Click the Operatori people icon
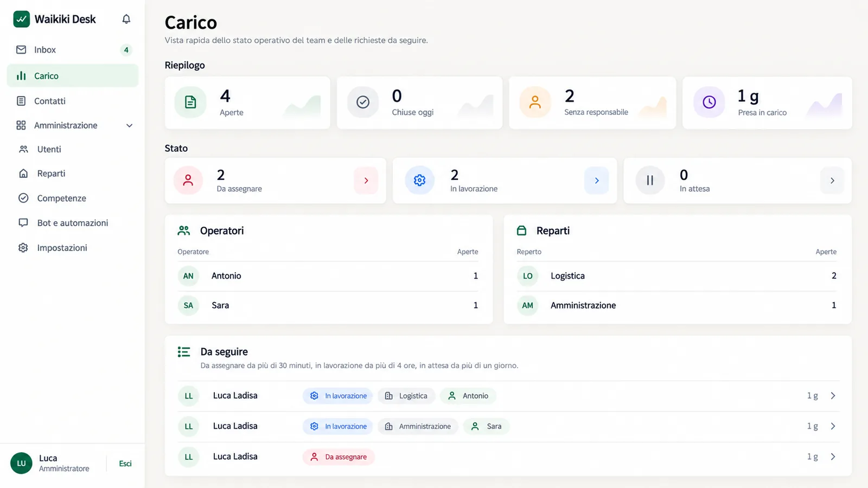 point(184,230)
